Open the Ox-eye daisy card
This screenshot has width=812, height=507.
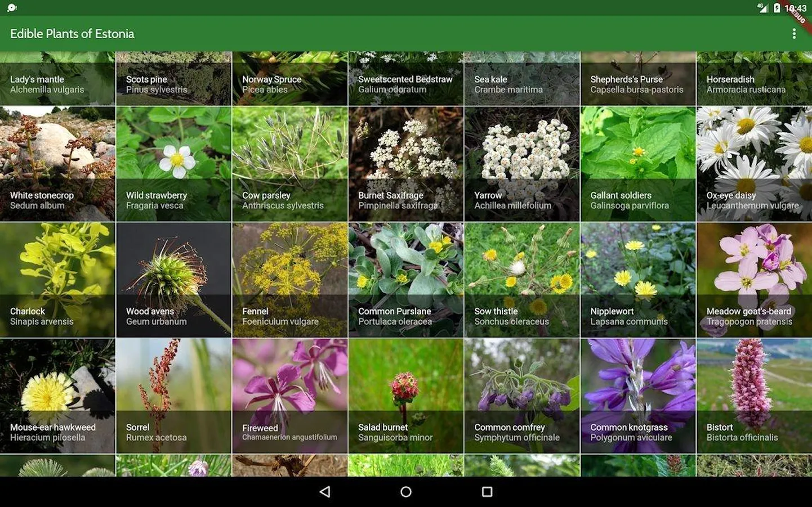[x=755, y=164]
